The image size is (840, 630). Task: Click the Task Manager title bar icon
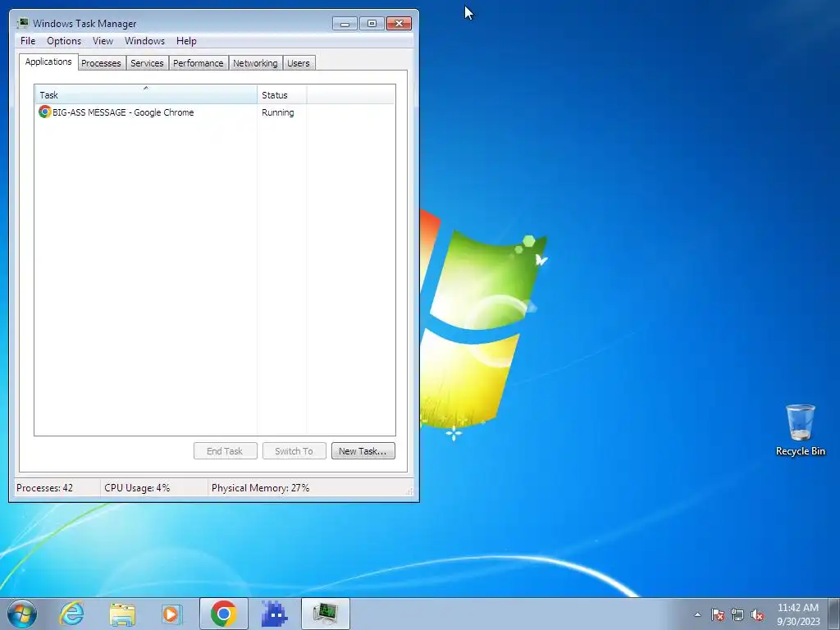coord(22,23)
